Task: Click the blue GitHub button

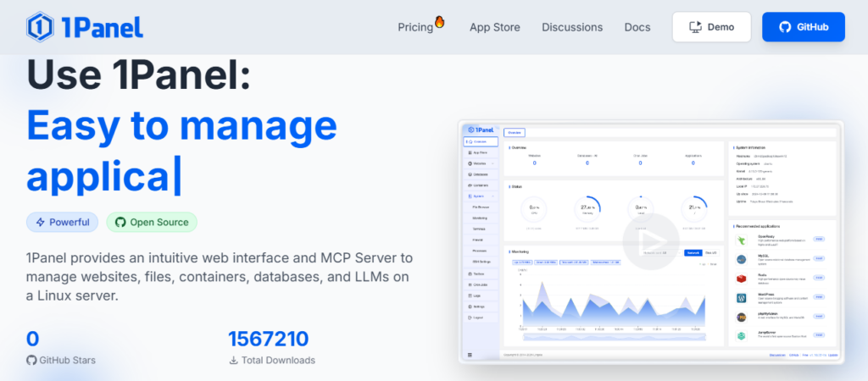Action: (803, 27)
